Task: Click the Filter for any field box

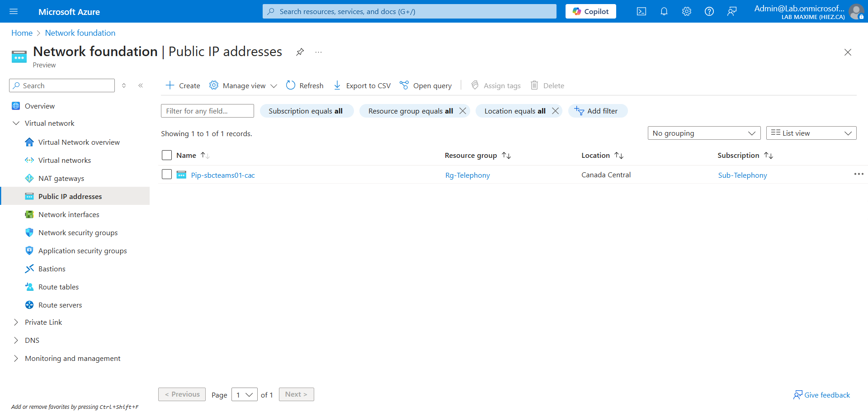Action: click(x=207, y=111)
